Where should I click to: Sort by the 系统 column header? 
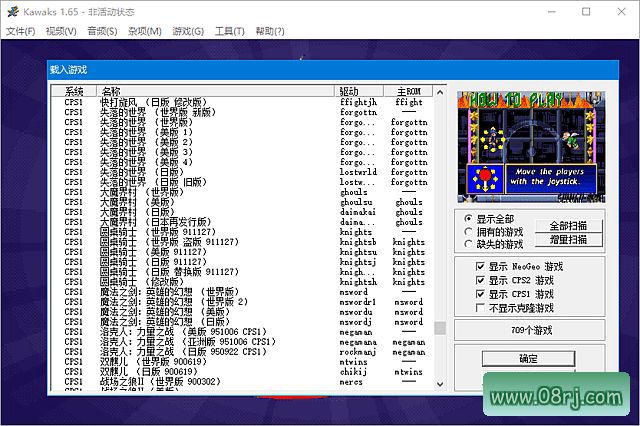[x=74, y=91]
